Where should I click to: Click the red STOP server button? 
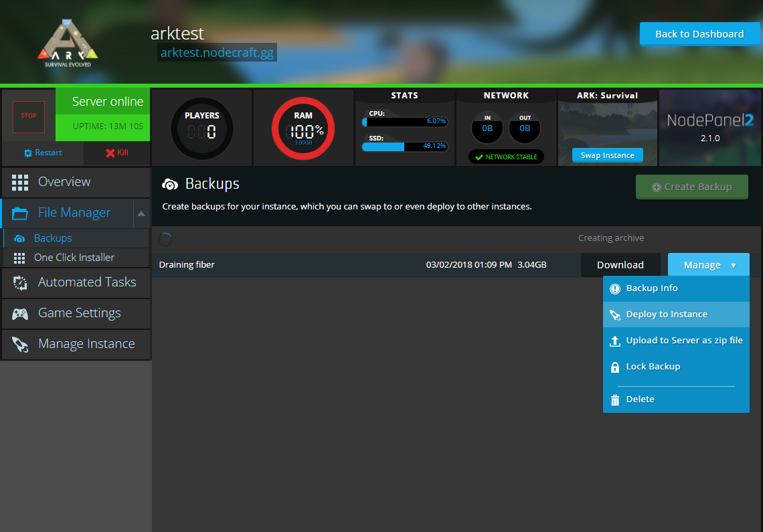[29, 116]
